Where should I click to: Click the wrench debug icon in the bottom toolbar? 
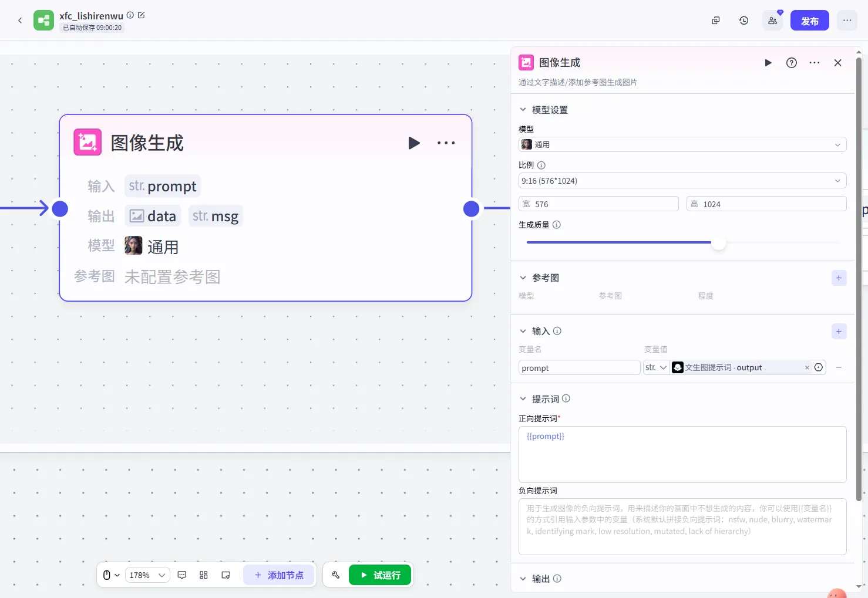tap(336, 575)
